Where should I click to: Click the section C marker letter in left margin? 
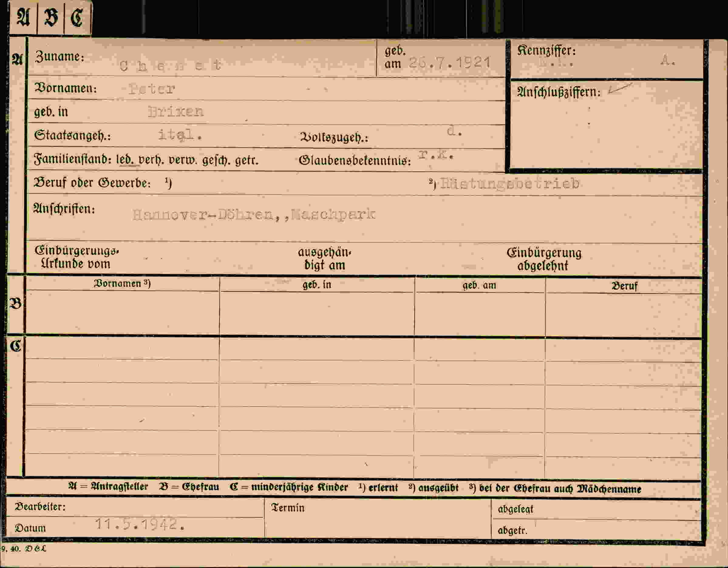16,347
